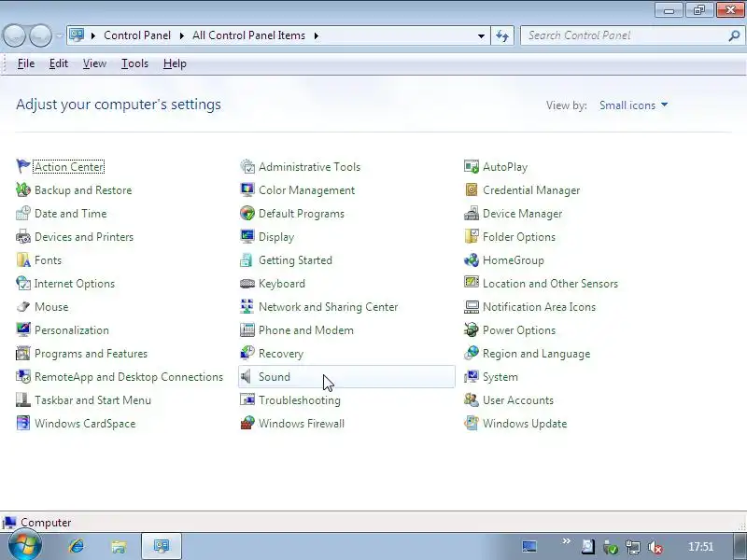The height and width of the screenshot is (560, 747).
Task: Click the All Control Panel Items breadcrumb
Action: coord(248,35)
